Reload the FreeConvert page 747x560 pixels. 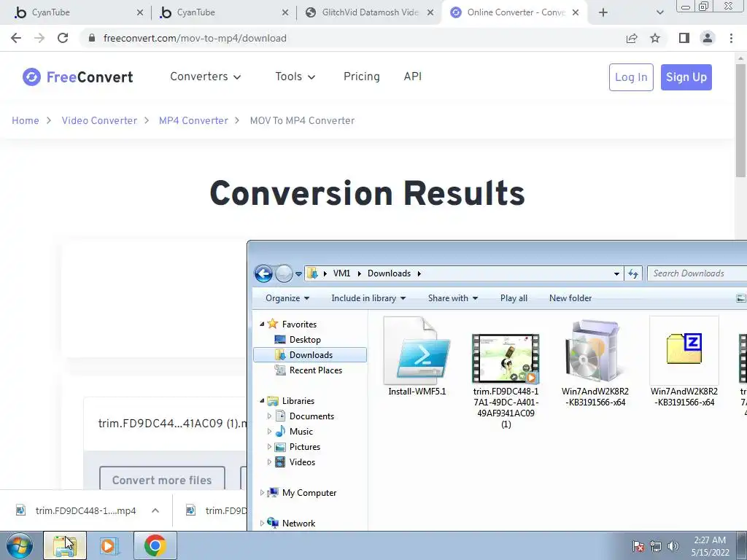[x=63, y=38]
